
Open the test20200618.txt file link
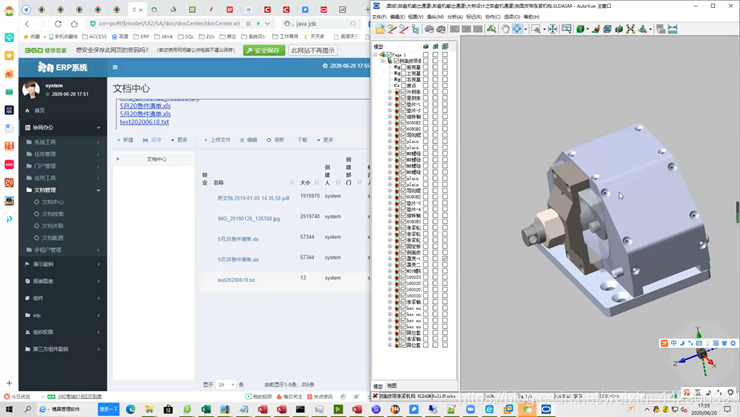[144, 122]
